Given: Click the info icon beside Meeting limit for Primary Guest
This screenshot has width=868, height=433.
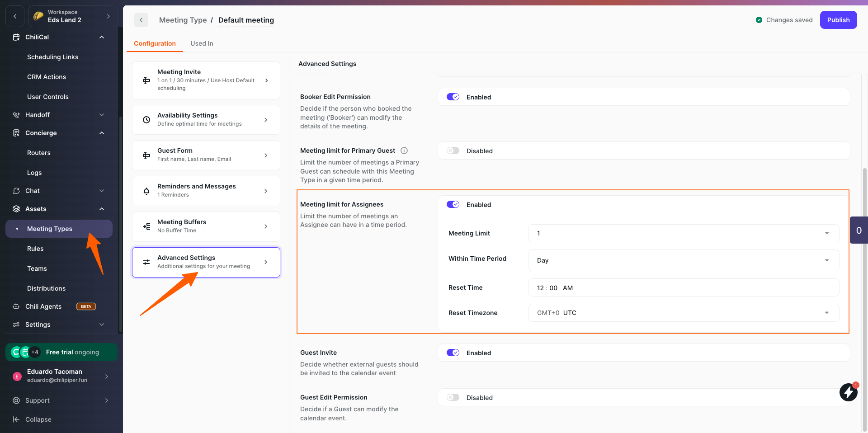Looking at the screenshot, I should point(404,151).
